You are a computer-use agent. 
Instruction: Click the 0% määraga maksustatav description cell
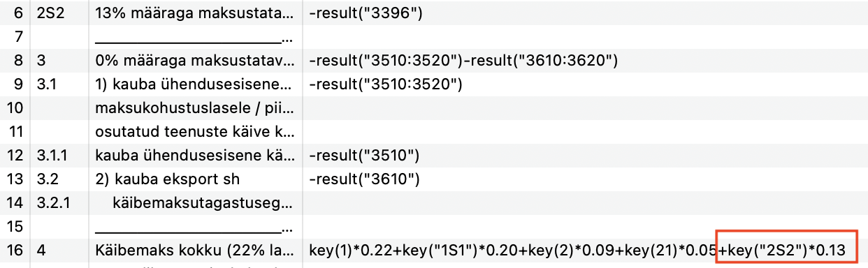click(196, 61)
